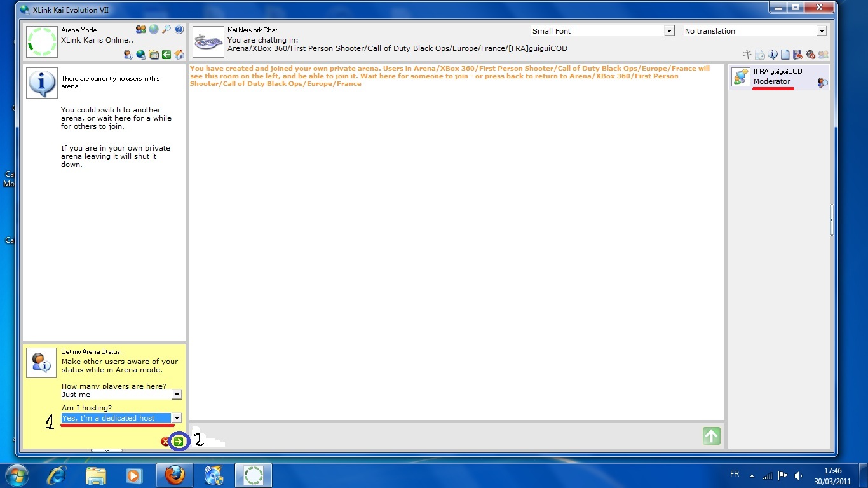
Task: Click the page with clock icon
Action: click(760, 55)
